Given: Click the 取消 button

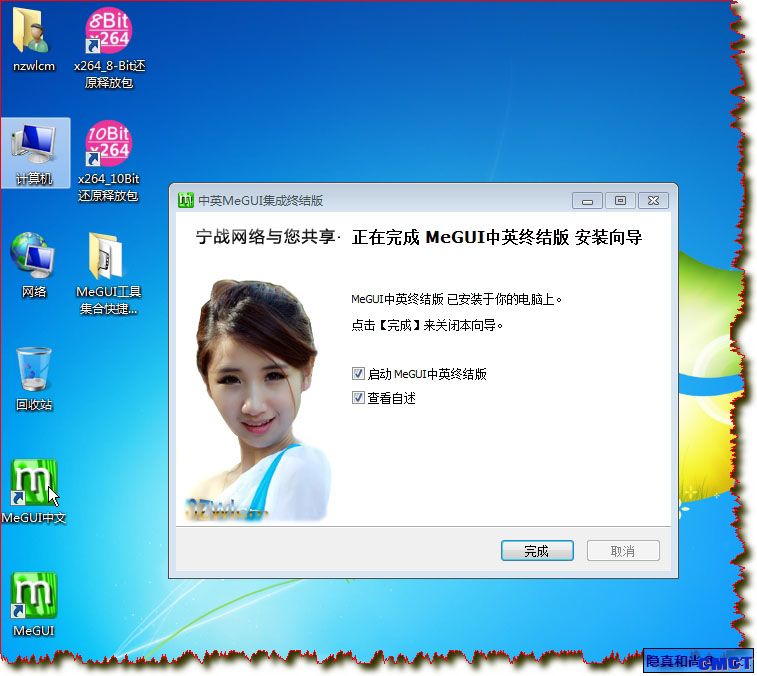Looking at the screenshot, I should 622,551.
